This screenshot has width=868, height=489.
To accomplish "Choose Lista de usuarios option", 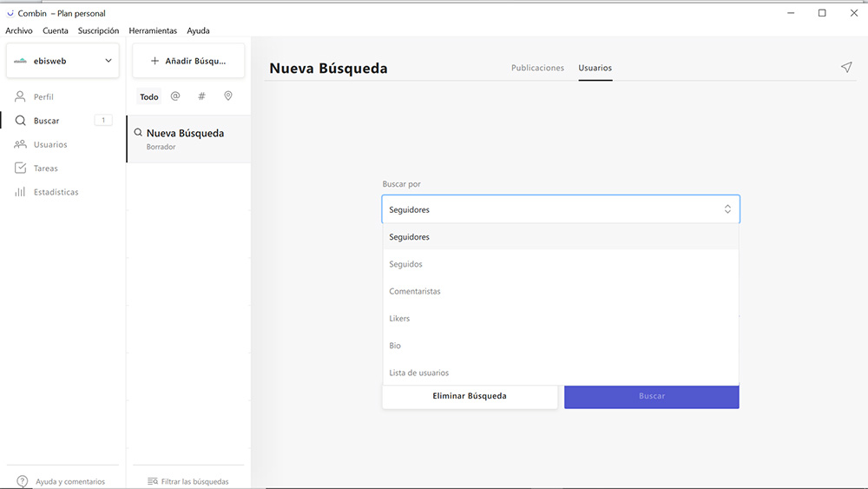I will pyautogui.click(x=561, y=373).
